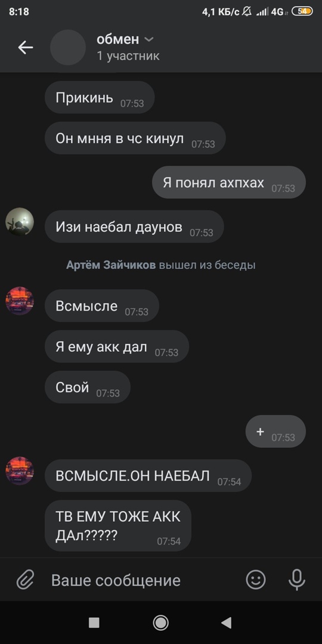Open the paperclip attachment menu
The height and width of the screenshot is (644, 322).
coord(26,580)
